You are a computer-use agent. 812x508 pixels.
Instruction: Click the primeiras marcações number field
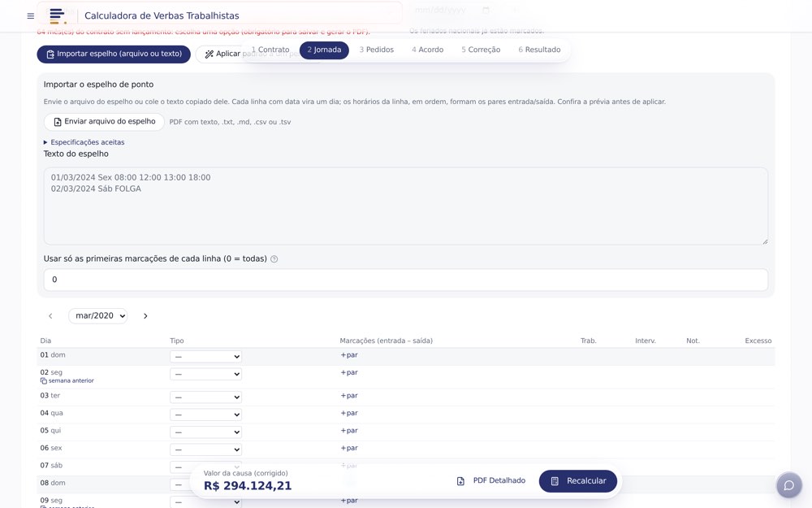pyautogui.click(x=405, y=280)
